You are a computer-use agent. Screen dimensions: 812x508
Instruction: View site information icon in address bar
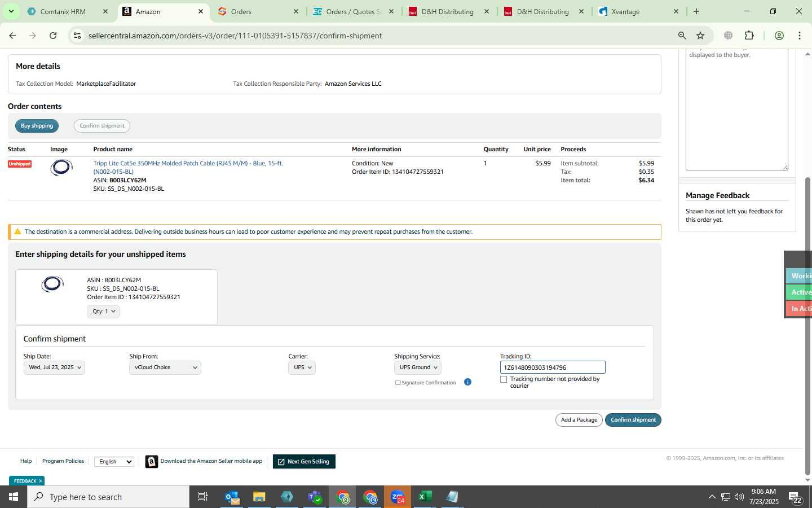point(77,36)
